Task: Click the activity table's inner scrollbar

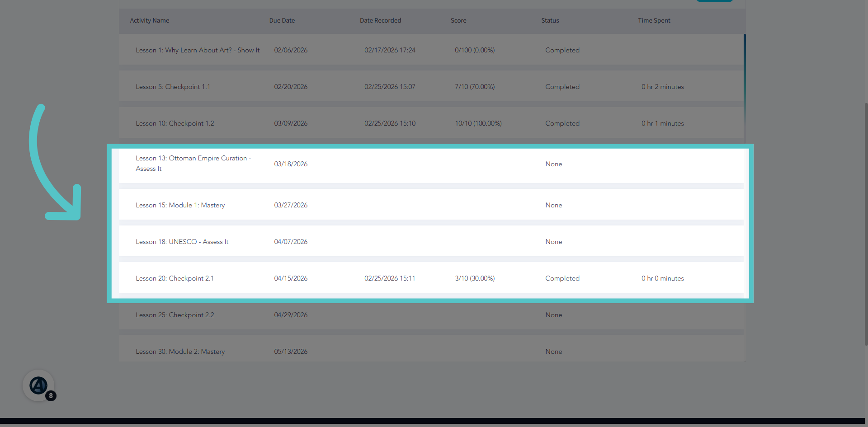Action: pyautogui.click(x=745, y=86)
